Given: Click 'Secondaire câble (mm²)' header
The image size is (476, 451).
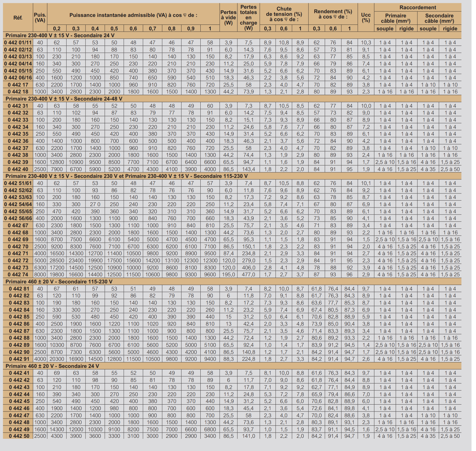Looking at the screenshot, I should [x=439, y=18].
